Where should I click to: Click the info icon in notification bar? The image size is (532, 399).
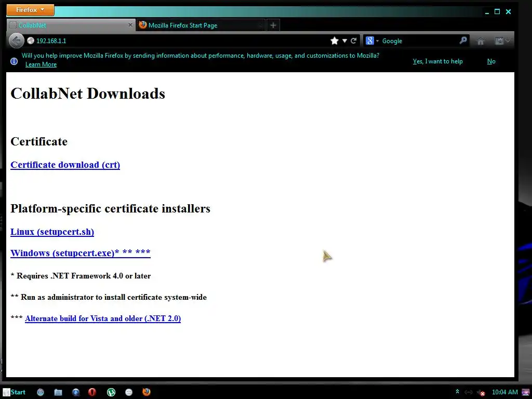point(14,61)
